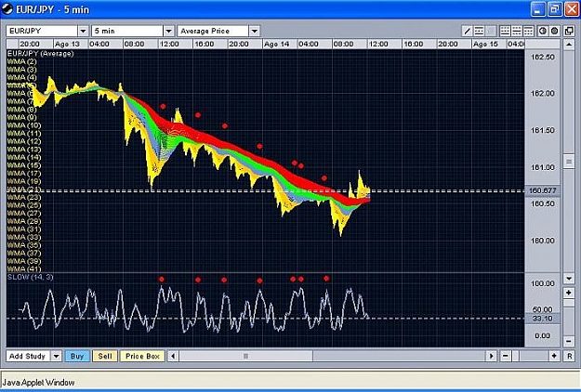Open the Add Study dropdown arrow
The width and height of the screenshot is (581, 392).
57,356
